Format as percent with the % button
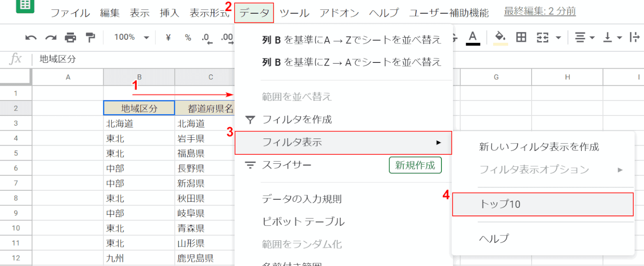This screenshot has width=644, height=266. coord(188,38)
